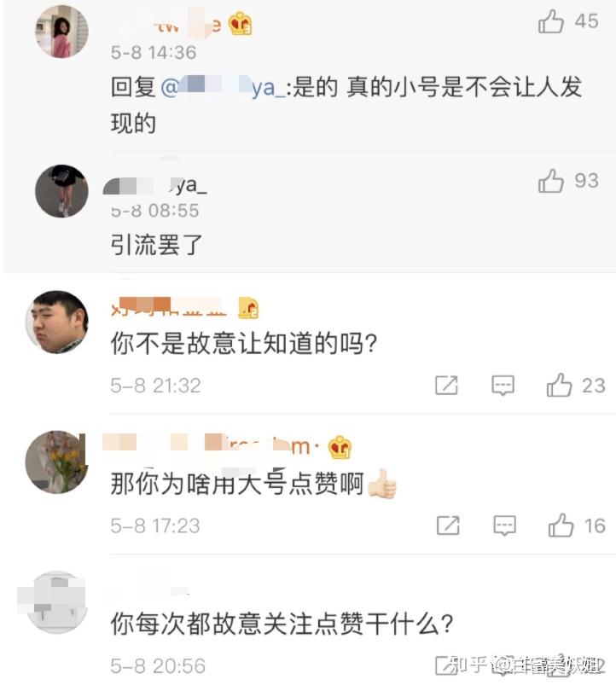Repost the "那你为啥用大号点赞啊" comment
Screen dimensions: 616x691
pyautogui.click(x=447, y=526)
